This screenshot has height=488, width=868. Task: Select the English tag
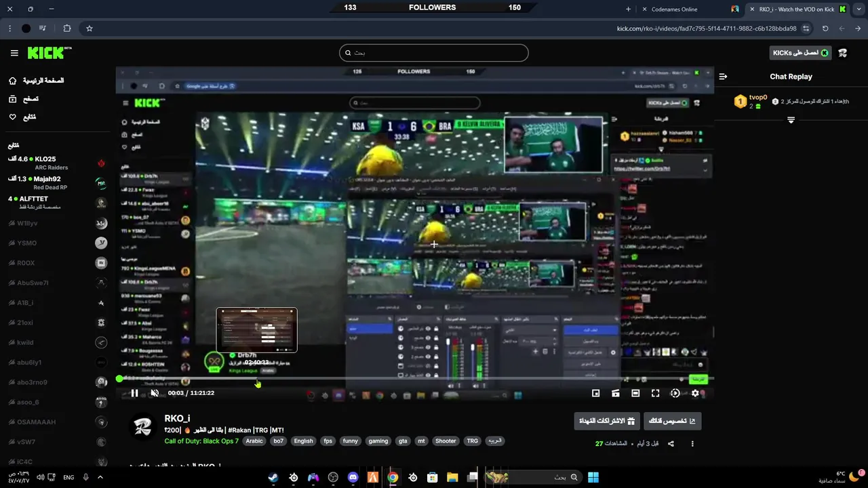(x=303, y=441)
